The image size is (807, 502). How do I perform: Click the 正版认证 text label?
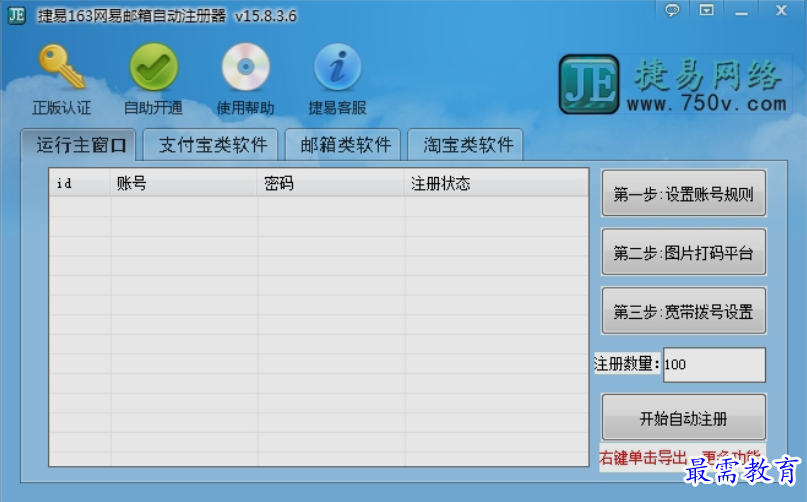(62, 108)
